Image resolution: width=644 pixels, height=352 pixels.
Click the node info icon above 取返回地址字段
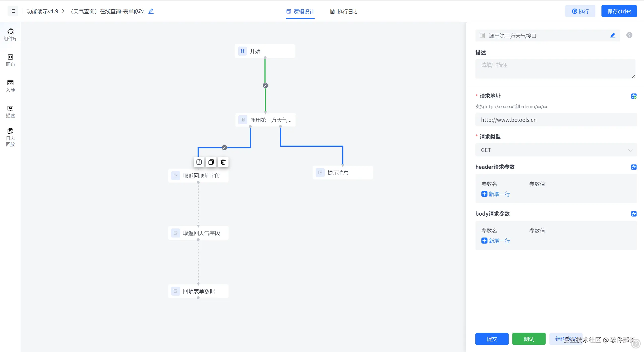pyautogui.click(x=199, y=162)
